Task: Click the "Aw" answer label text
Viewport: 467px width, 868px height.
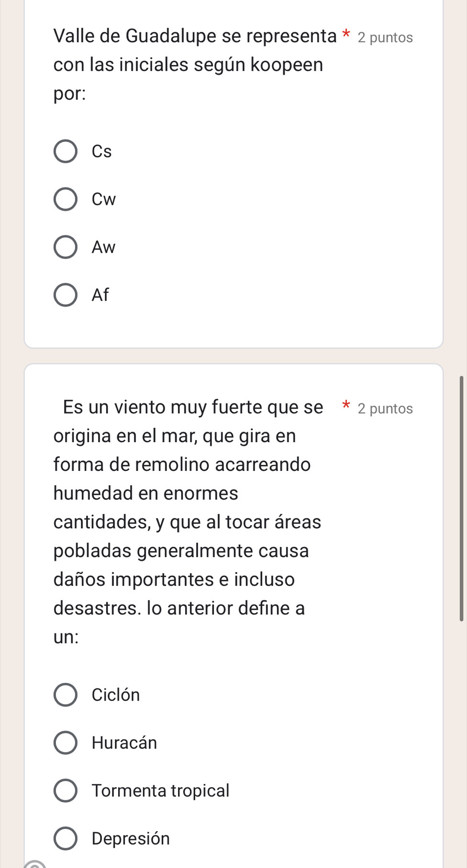Action: click(104, 247)
